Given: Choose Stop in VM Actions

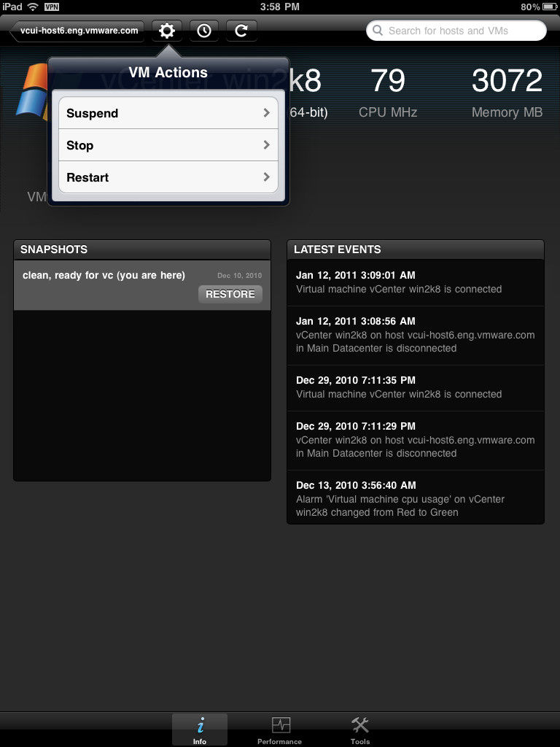Looking at the screenshot, I should click(x=168, y=145).
